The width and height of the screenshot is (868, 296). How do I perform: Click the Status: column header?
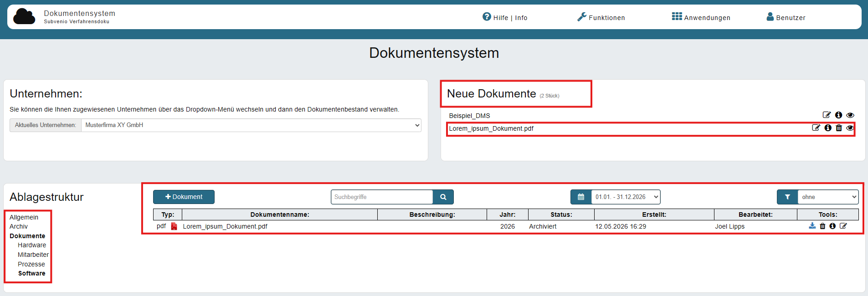point(561,214)
